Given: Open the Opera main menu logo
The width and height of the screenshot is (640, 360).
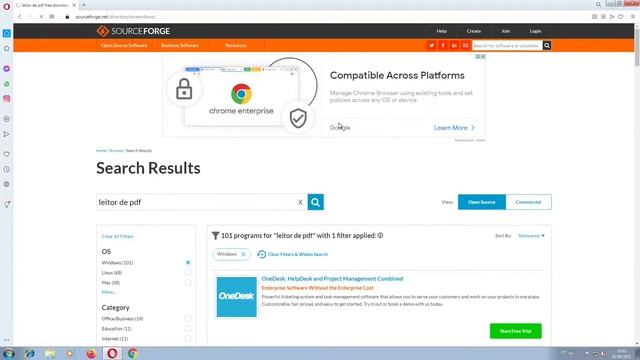Looking at the screenshot, I should tap(6, 6).
